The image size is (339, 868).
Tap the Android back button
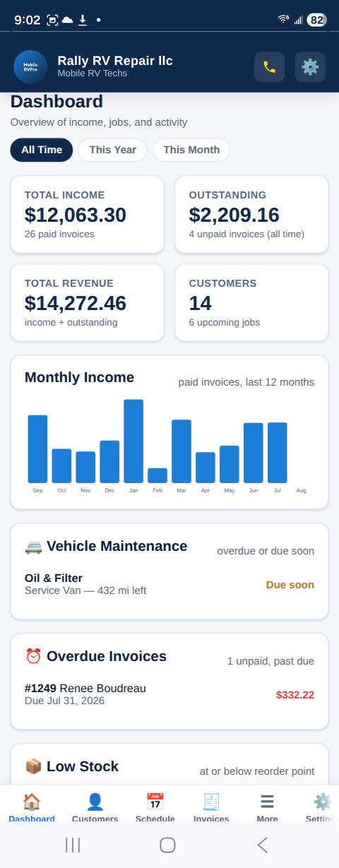[x=262, y=845]
